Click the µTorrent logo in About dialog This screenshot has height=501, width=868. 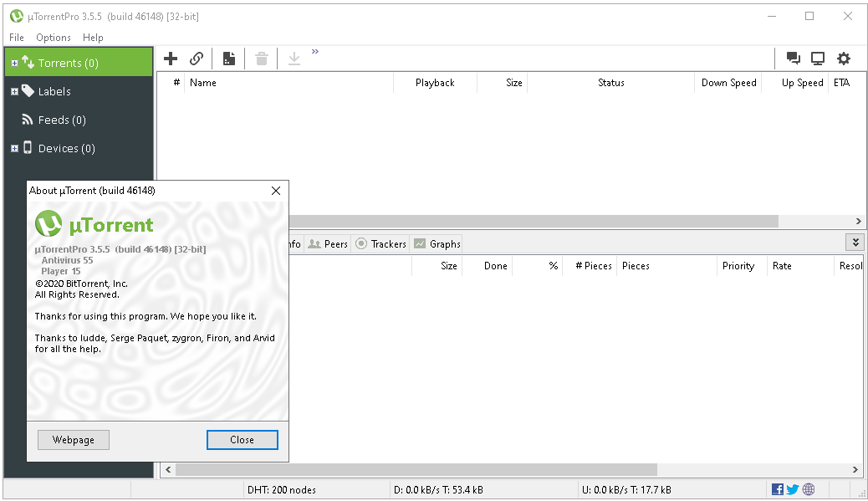point(49,224)
